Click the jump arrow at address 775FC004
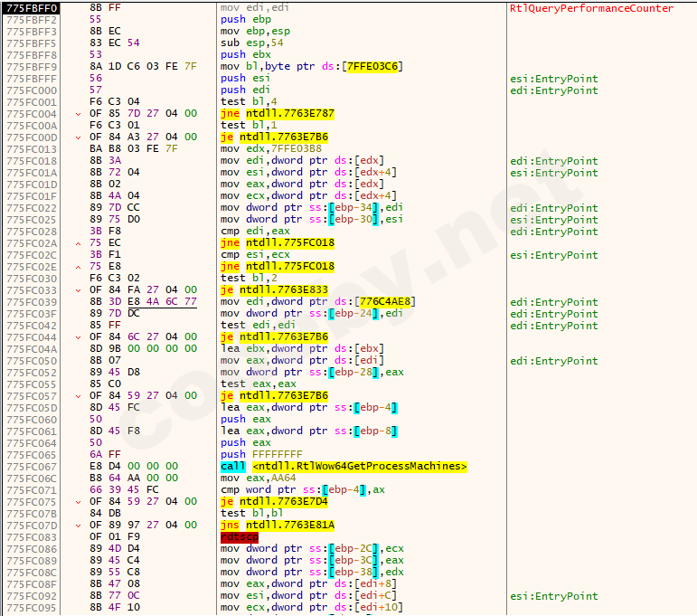The image size is (697, 616). pyautogui.click(x=79, y=114)
